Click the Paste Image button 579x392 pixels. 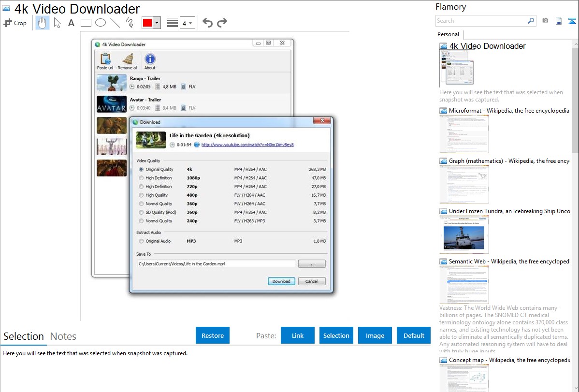[375, 335]
